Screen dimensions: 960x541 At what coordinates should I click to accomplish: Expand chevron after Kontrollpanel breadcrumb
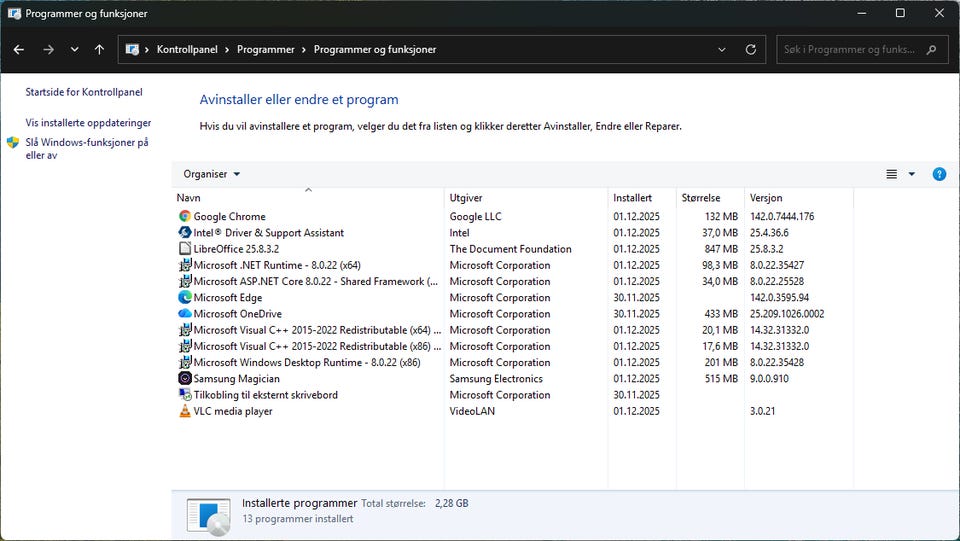pyautogui.click(x=227, y=50)
